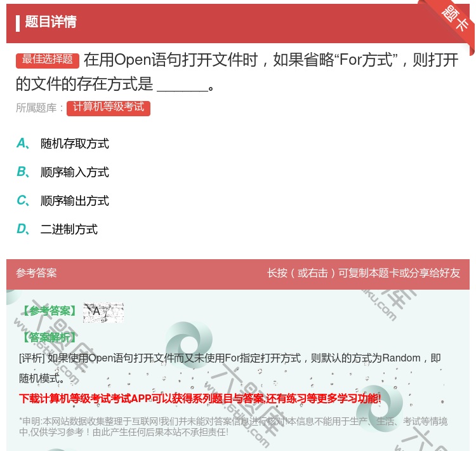Click the 题目详情 header title
The image size is (476, 451).
[51, 22]
